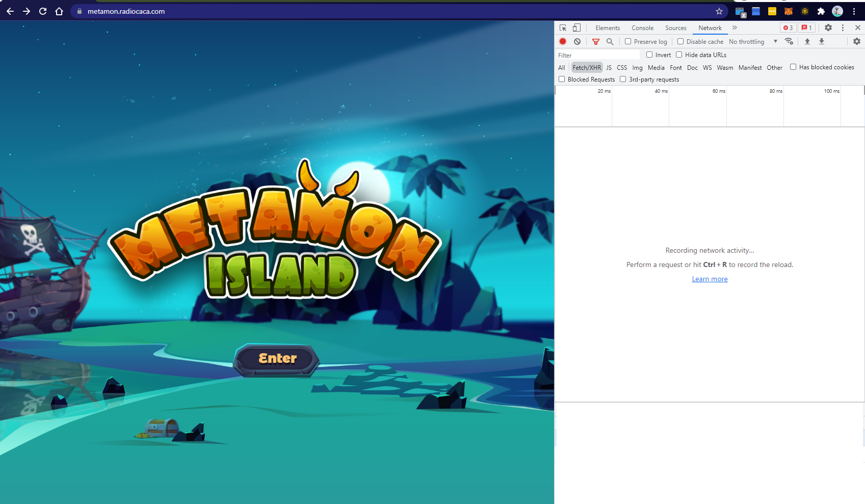Filter requests by Fetch/XHR
The height and width of the screenshot is (504, 865).
[x=587, y=68]
